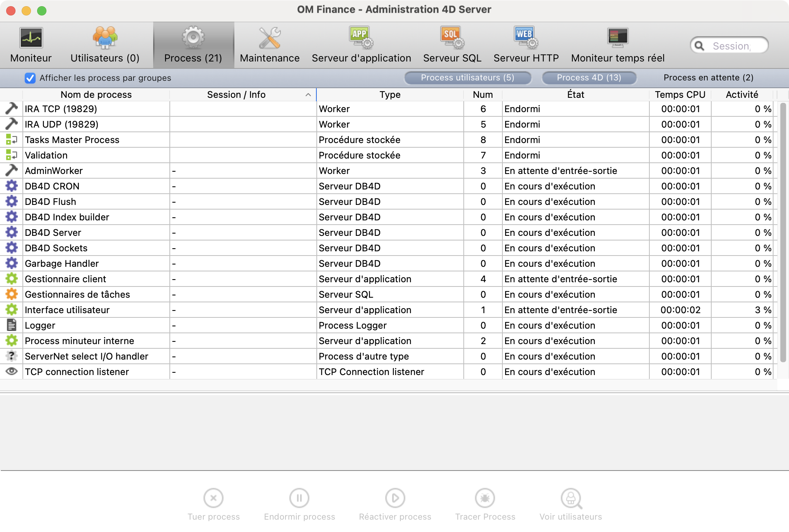The width and height of the screenshot is (789, 532).
Task: Click the Process Logger type cell
Action: tap(390, 325)
